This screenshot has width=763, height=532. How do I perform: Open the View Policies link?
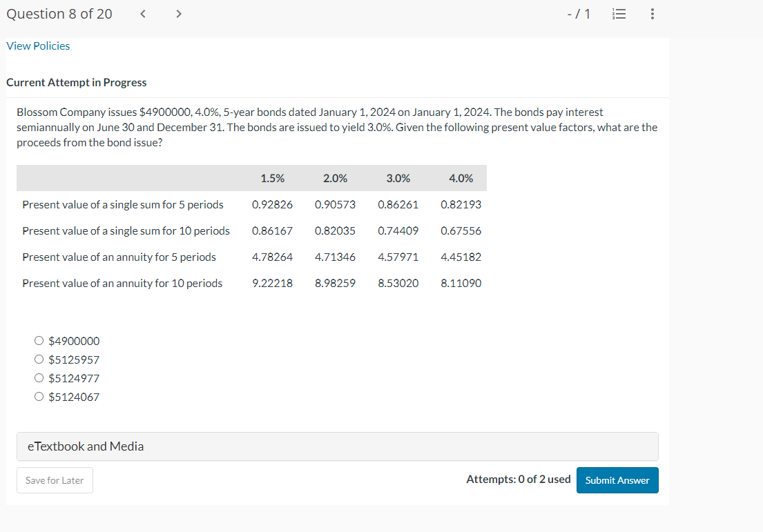[38, 46]
